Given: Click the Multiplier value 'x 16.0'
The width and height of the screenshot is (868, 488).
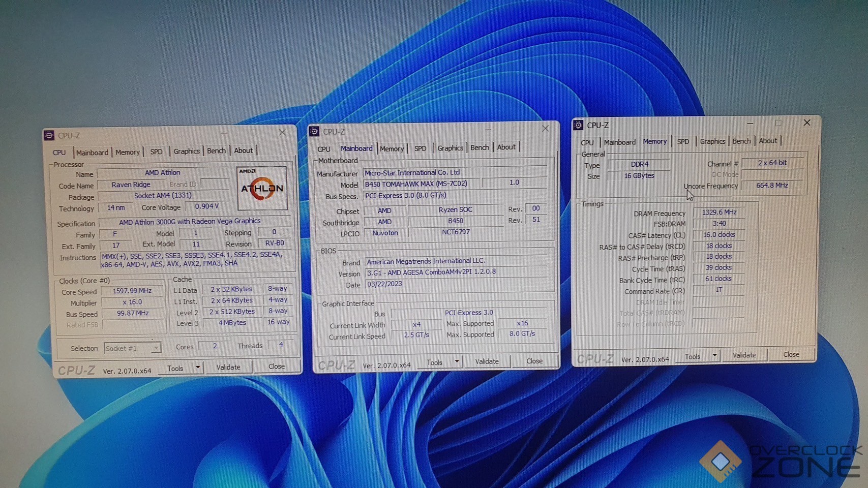Looking at the screenshot, I should point(133,302).
